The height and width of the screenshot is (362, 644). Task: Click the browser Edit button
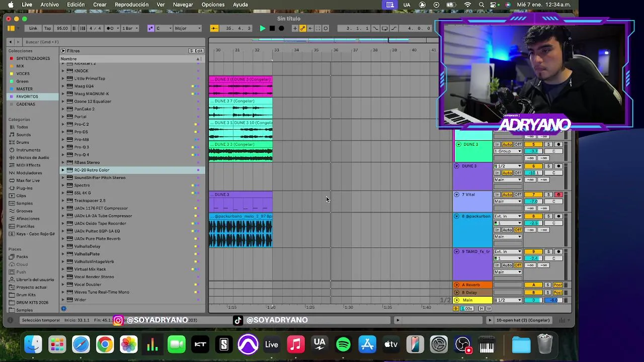pyautogui.click(x=196, y=51)
